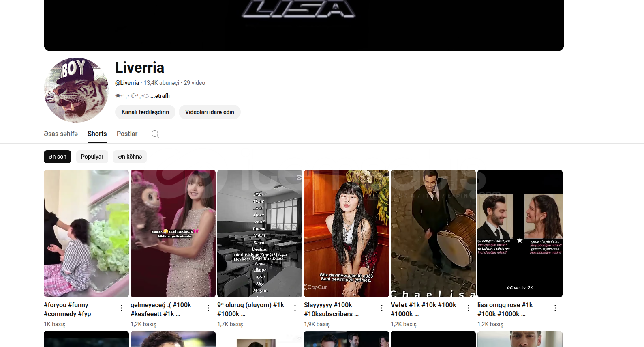Click the '1,7K baxış' view count
This screenshot has height=347, width=644.
230,324
